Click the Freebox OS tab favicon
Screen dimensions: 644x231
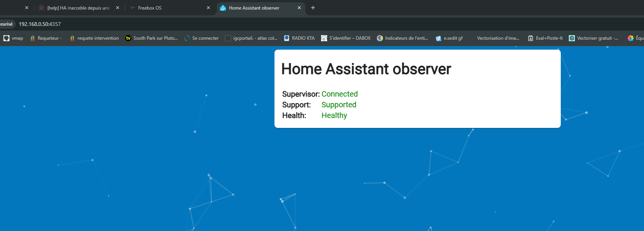coord(132,8)
